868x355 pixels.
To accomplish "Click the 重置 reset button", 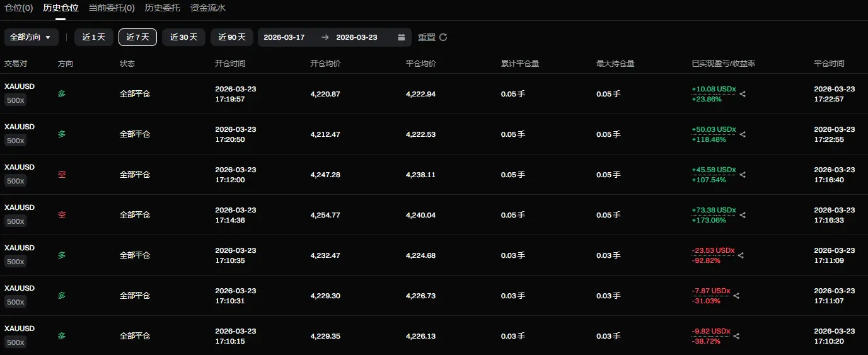I will (x=427, y=37).
